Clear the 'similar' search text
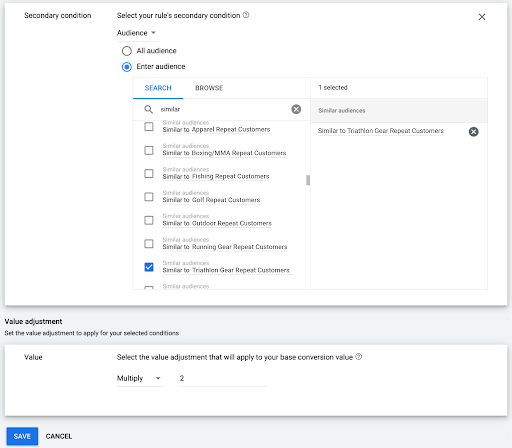Screen dimensions: 512x448 (x=296, y=109)
